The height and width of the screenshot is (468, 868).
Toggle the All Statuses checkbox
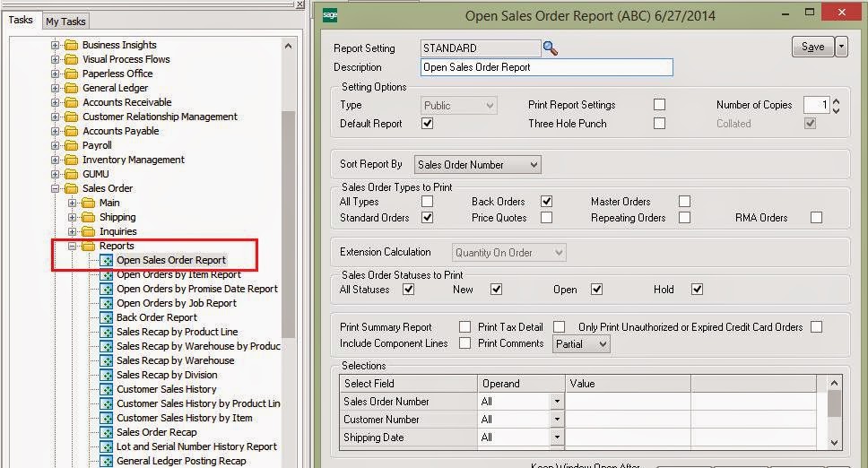click(409, 289)
